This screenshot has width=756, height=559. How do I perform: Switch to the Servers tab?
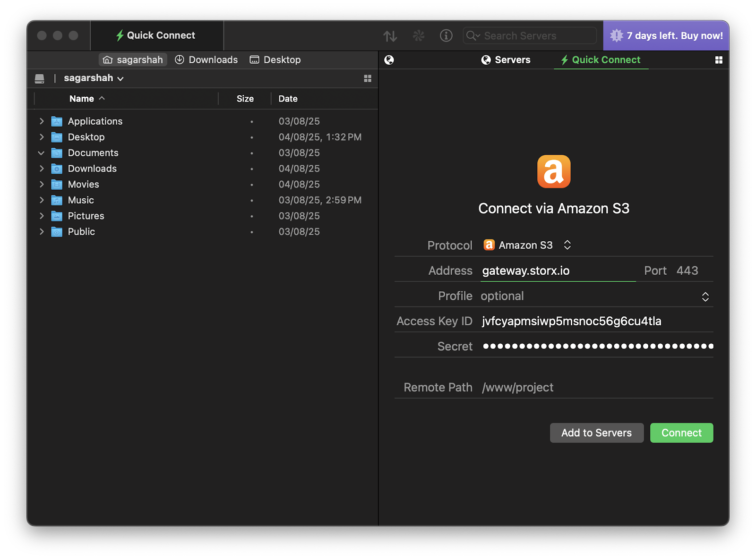pos(506,60)
